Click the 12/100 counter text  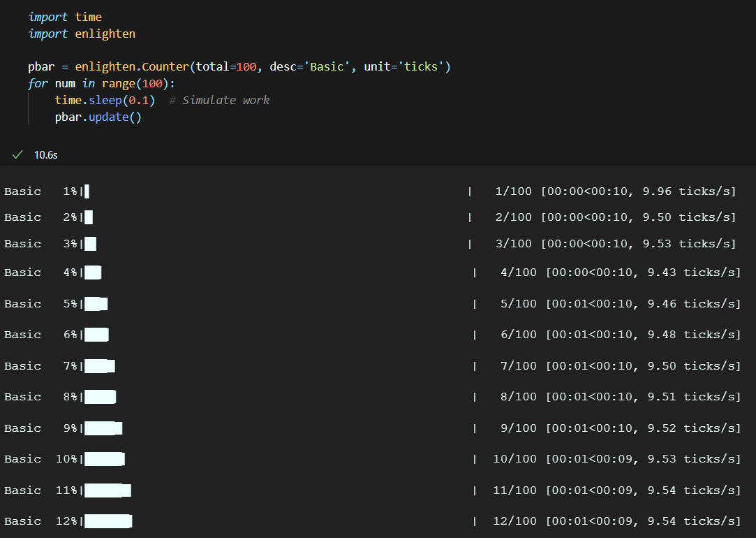click(x=514, y=521)
